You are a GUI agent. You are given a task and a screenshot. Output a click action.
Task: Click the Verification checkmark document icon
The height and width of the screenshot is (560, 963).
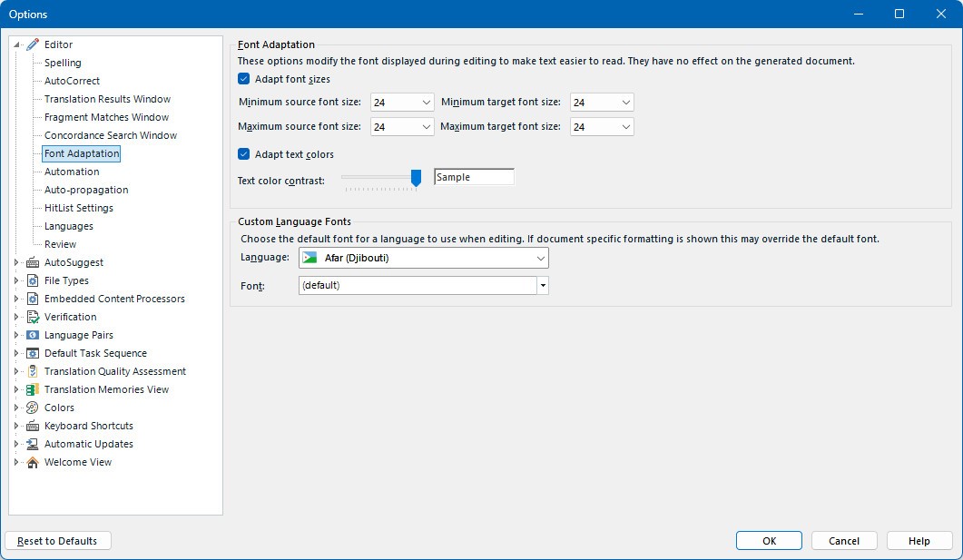pyautogui.click(x=33, y=317)
